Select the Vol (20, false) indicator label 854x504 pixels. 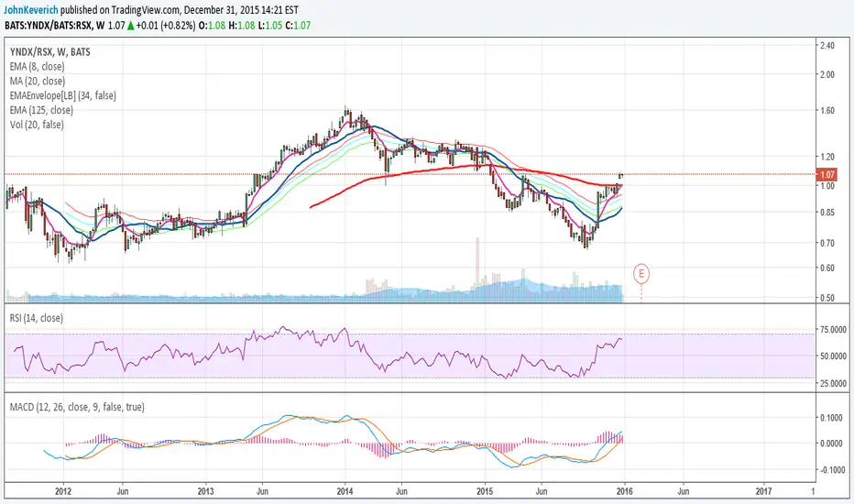tap(37, 125)
